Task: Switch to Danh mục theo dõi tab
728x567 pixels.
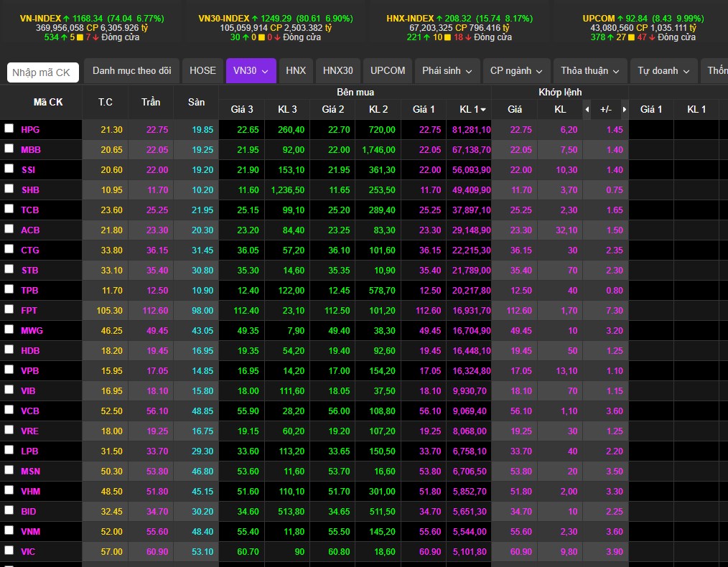Action: point(132,70)
